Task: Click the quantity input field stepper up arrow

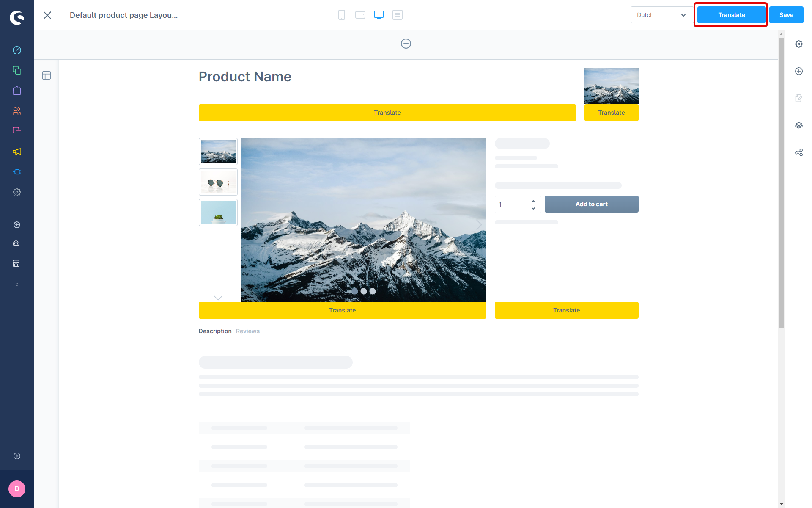Action: pos(533,201)
